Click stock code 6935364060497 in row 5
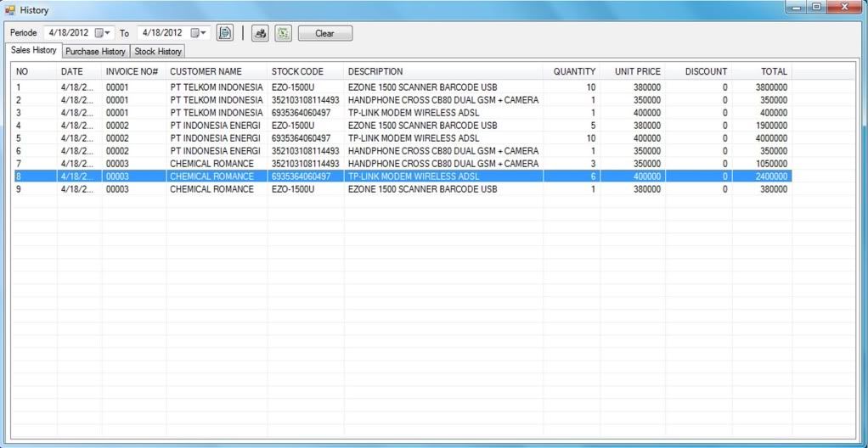868x448 pixels. pos(301,138)
